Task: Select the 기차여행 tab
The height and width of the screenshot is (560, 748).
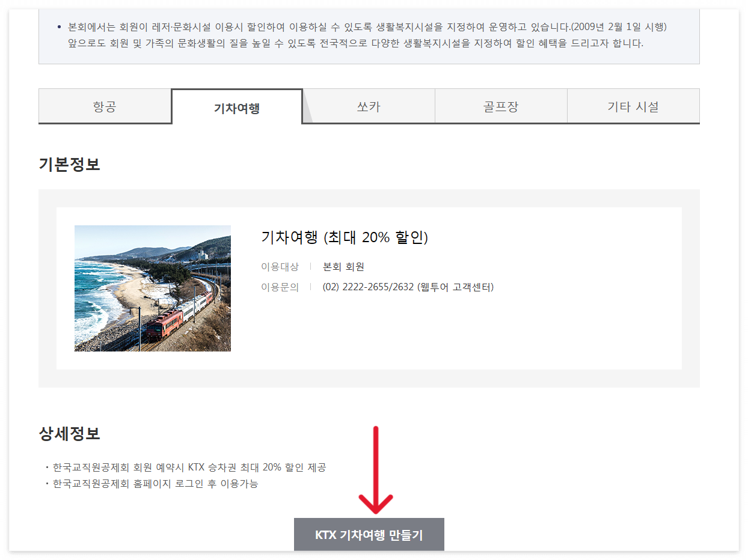Action: tap(237, 107)
